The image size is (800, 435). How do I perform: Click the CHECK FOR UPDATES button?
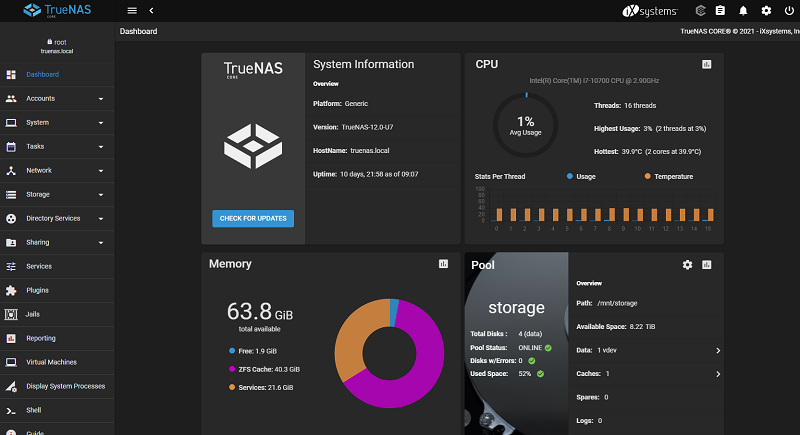[253, 218]
